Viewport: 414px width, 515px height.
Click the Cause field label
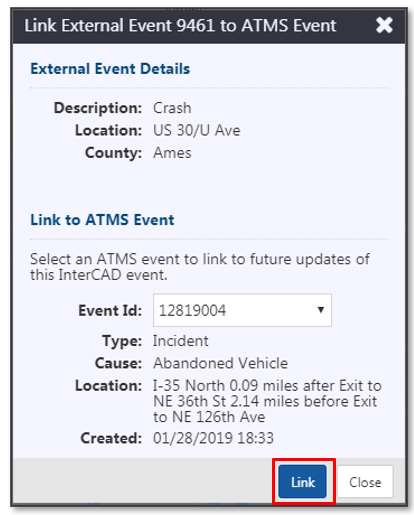pyautogui.click(x=119, y=363)
